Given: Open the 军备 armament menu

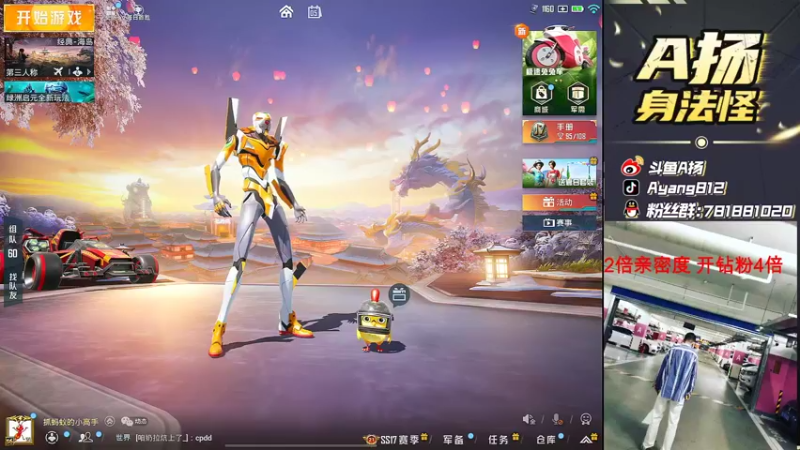Looking at the screenshot, I should (454, 439).
